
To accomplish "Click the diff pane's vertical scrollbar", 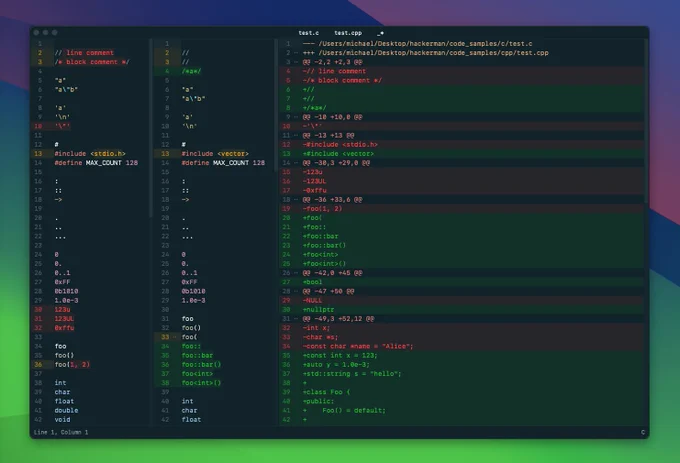I will (646, 121).
